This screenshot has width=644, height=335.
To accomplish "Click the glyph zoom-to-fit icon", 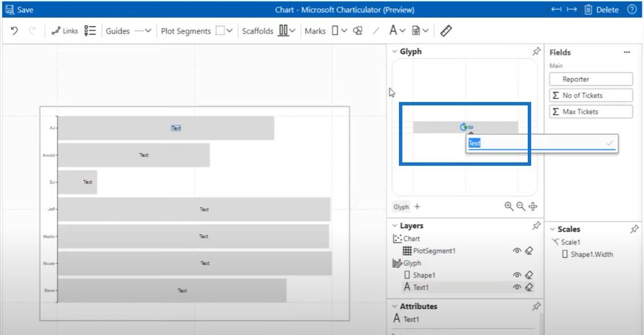I will coord(533,206).
